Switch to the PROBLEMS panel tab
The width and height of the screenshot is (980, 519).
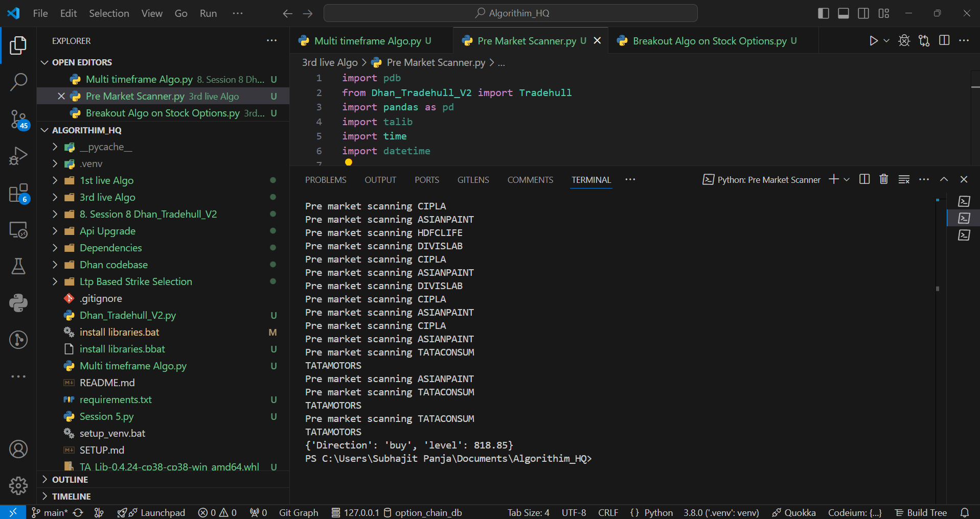click(x=326, y=180)
